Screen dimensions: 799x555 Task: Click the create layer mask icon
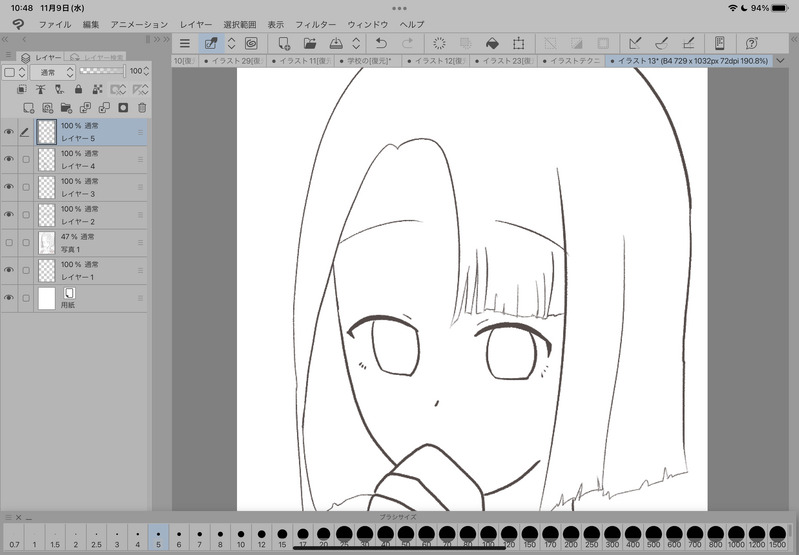123,108
